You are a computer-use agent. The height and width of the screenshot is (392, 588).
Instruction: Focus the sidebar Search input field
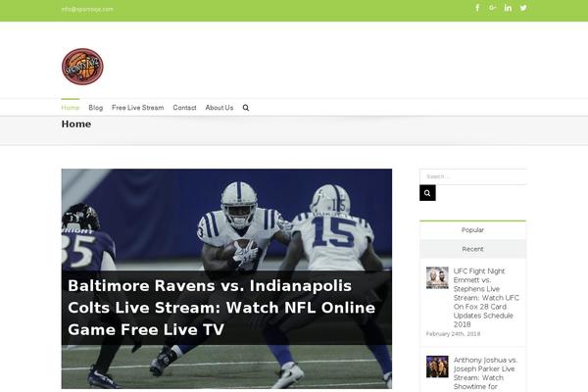472,176
